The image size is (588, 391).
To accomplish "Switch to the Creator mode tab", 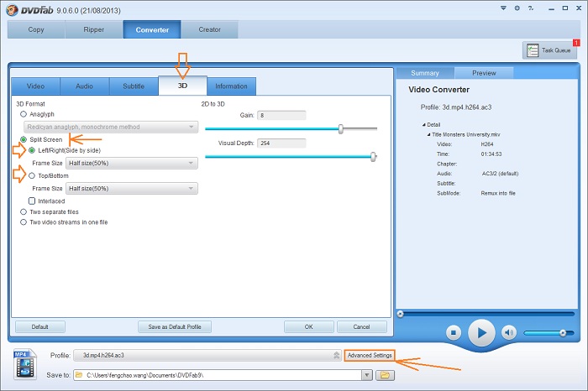I will click(x=210, y=29).
